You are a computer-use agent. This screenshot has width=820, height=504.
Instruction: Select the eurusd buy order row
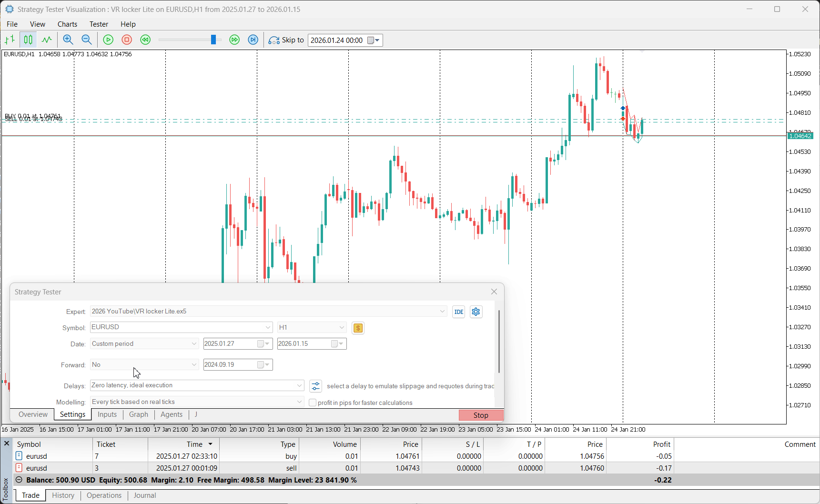pyautogui.click(x=415, y=456)
